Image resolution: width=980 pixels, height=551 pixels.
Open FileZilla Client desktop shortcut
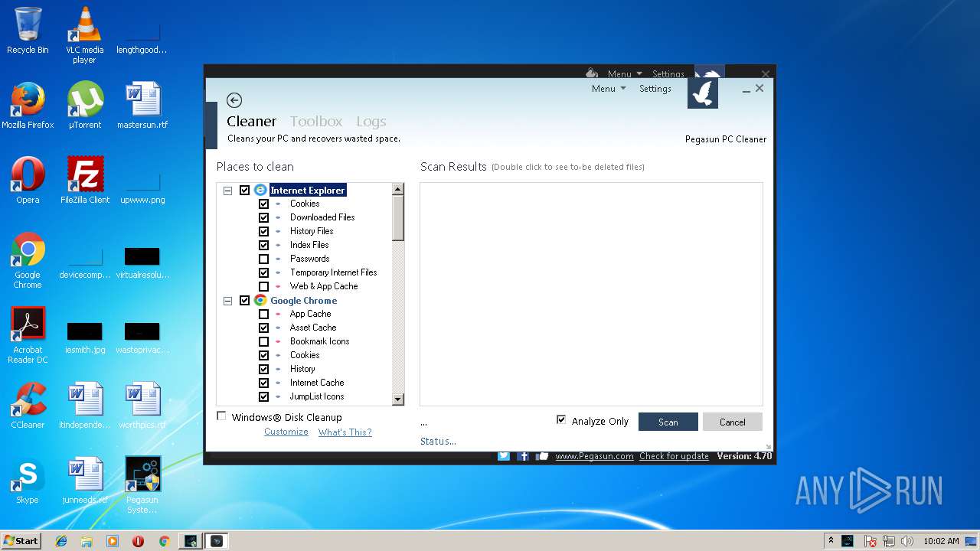point(85,181)
